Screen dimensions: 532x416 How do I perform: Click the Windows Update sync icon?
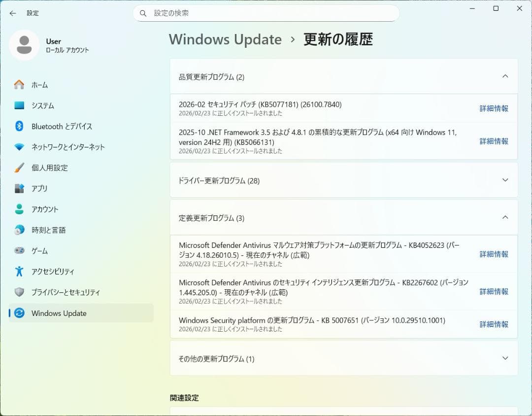tap(19, 313)
